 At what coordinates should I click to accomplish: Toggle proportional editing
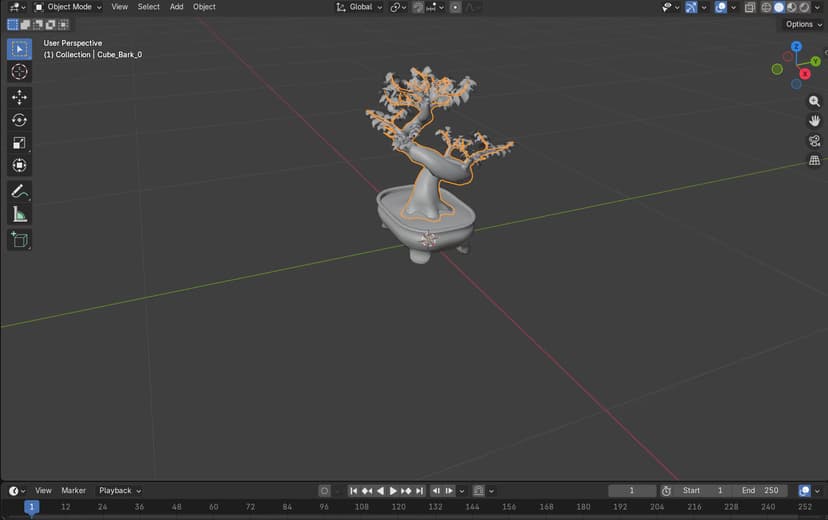pyautogui.click(x=455, y=7)
